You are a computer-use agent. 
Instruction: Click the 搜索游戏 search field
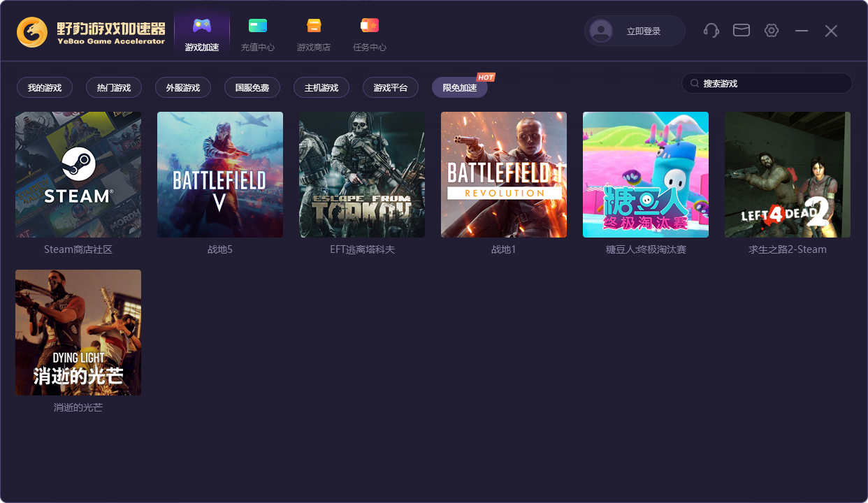point(767,83)
